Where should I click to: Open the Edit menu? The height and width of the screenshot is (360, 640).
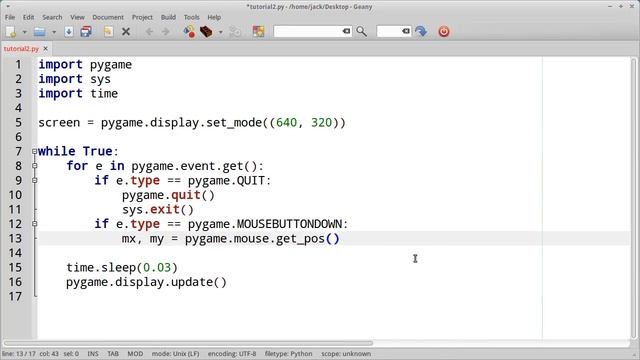point(29,17)
